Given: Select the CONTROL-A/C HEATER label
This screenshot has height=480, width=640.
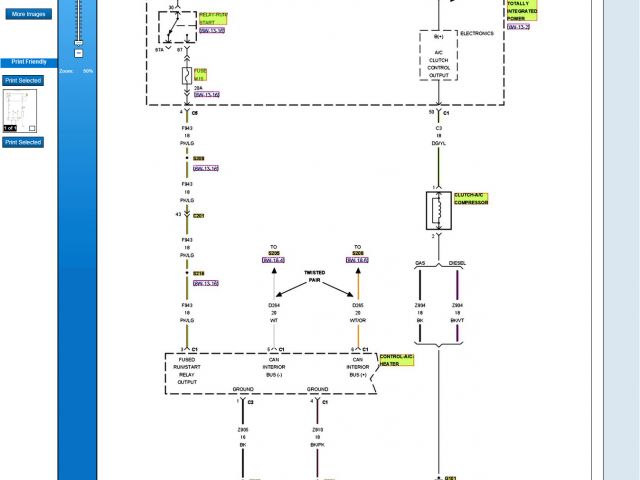Looking at the screenshot, I should [x=396, y=360].
